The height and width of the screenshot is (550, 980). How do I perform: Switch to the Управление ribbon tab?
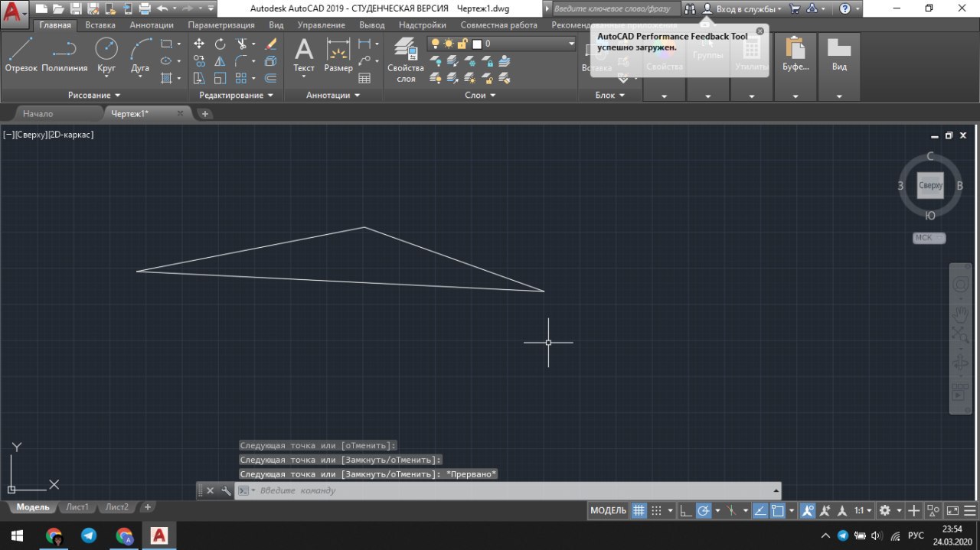[x=321, y=25]
